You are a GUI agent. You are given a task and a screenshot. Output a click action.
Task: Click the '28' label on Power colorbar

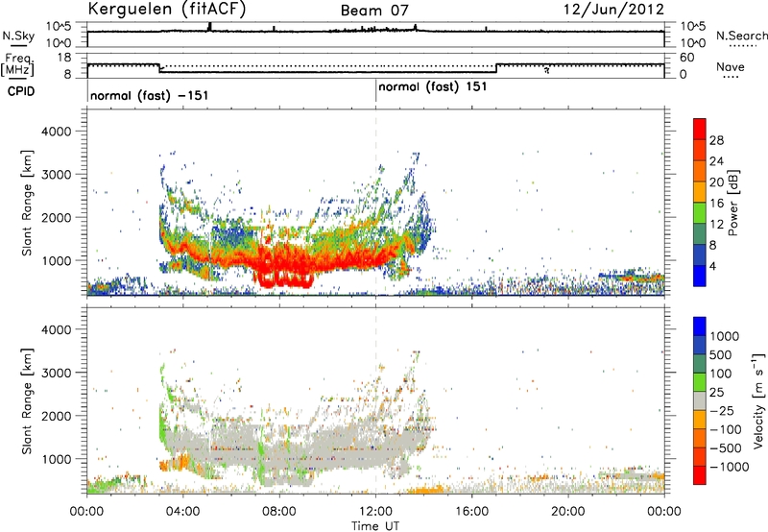coord(716,140)
